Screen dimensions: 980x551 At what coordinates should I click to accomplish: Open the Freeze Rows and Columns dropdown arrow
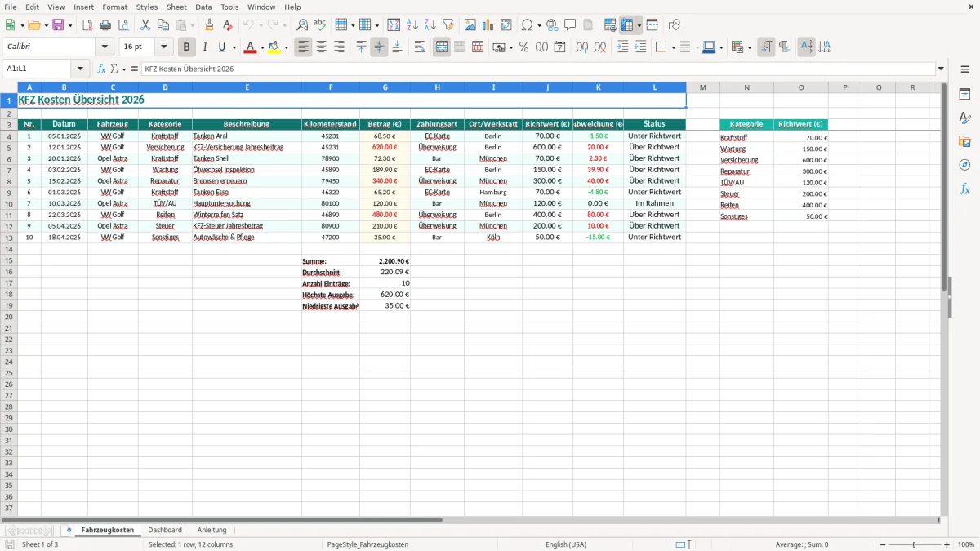639,25
